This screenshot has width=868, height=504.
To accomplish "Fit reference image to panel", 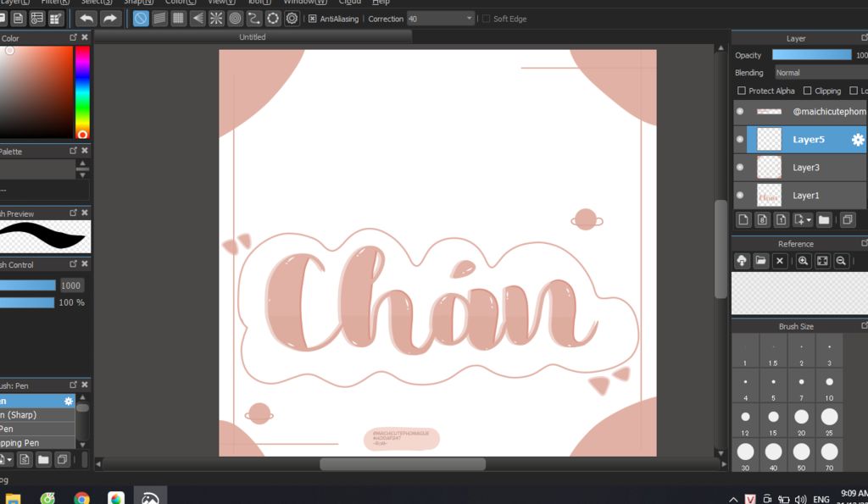I will pos(822,261).
